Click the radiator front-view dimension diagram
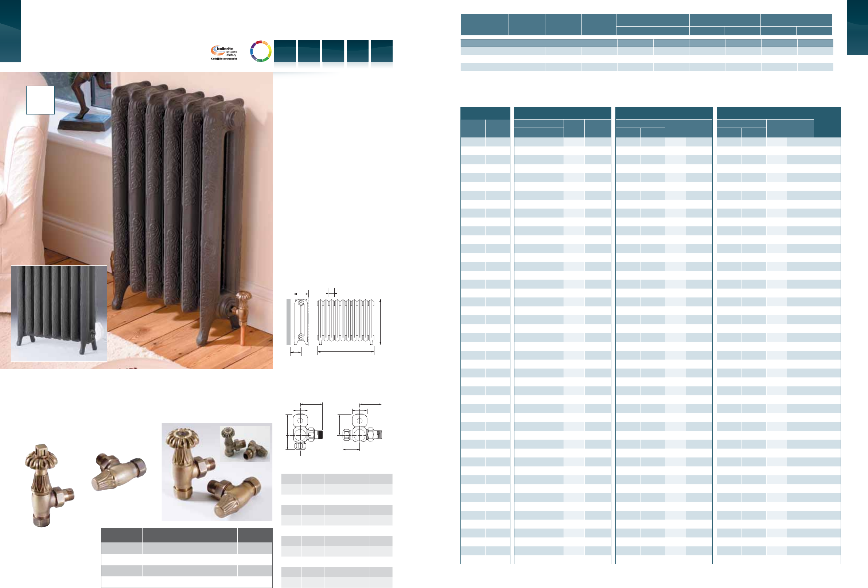The width and height of the screenshot is (868, 588). pos(346,322)
